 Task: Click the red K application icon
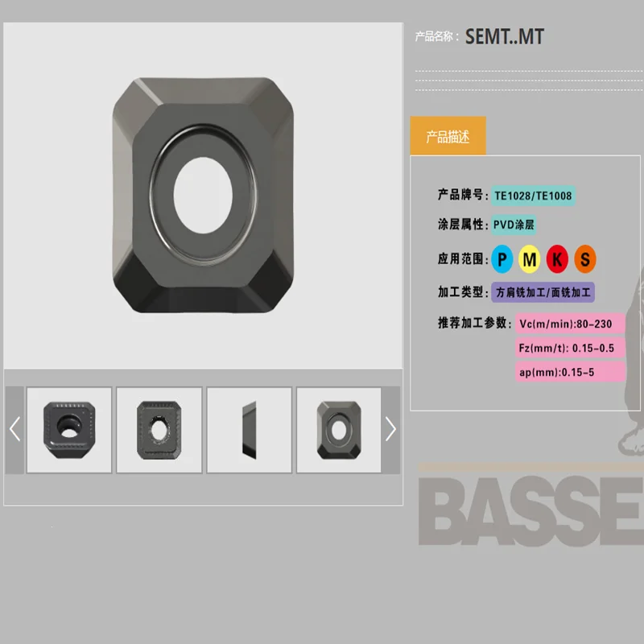pos(557,259)
